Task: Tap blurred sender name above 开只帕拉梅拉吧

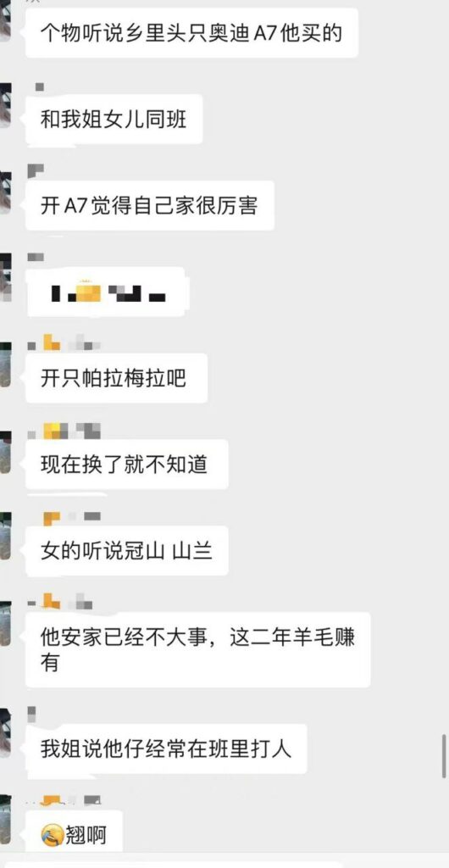Action: coord(64,344)
